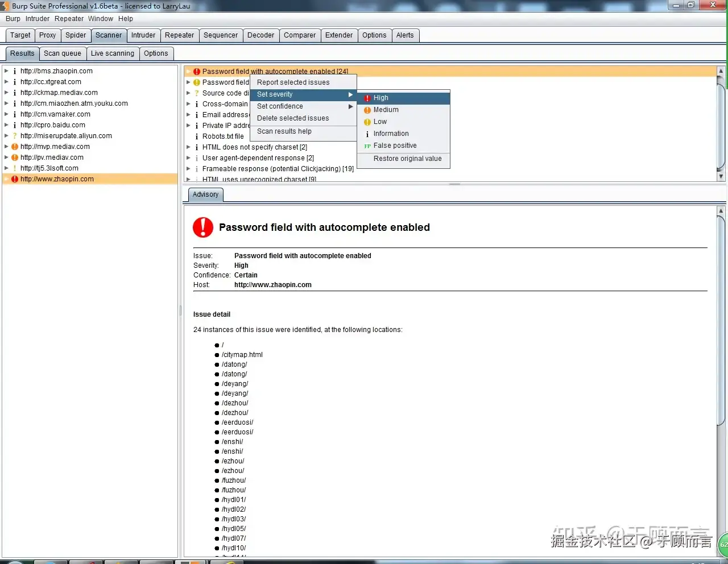Expand http://cm.vamaker.com tree node

(x=6, y=114)
